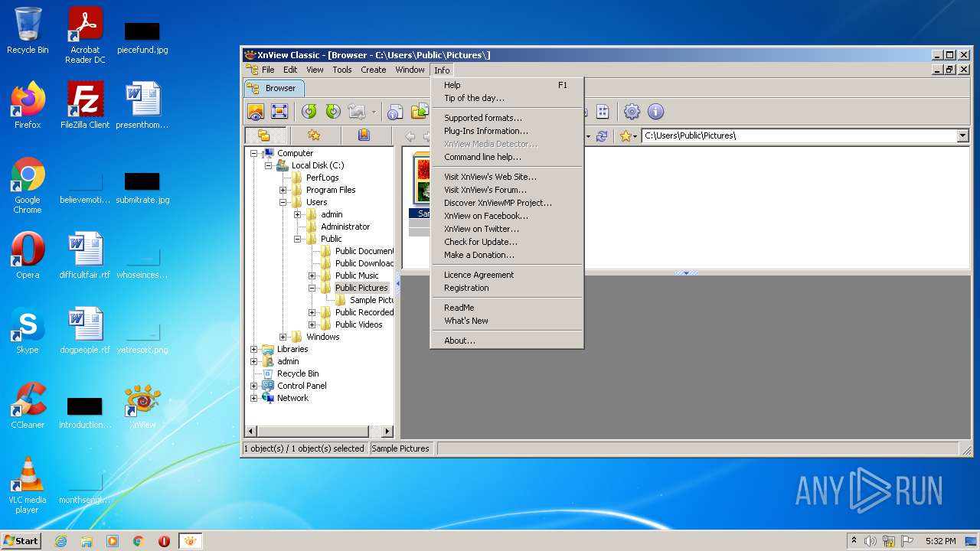The width and height of the screenshot is (980, 551).
Task: Choose 'Supported formats...' from the Info menu
Action: coord(483,118)
